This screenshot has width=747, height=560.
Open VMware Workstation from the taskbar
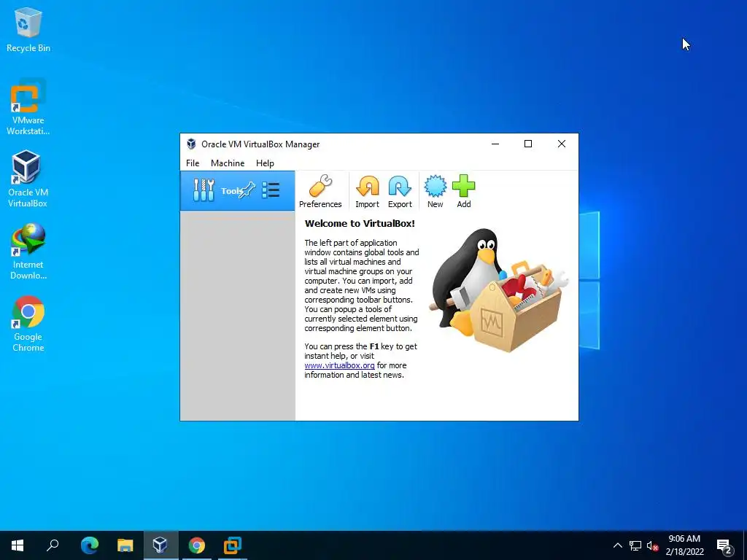click(x=233, y=545)
